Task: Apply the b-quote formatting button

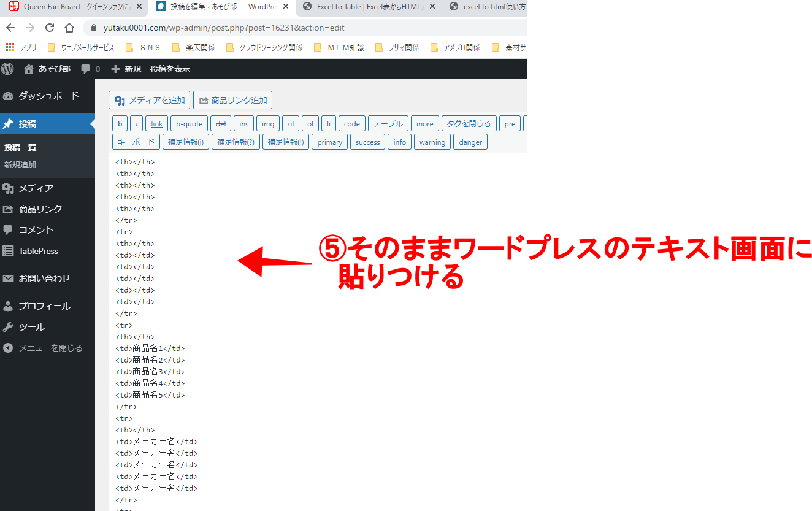Action: pos(188,123)
